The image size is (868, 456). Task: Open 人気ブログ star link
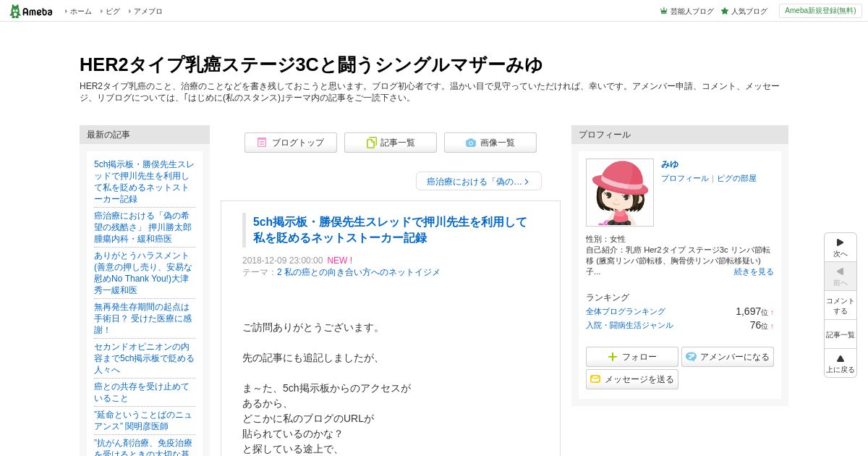coord(744,12)
